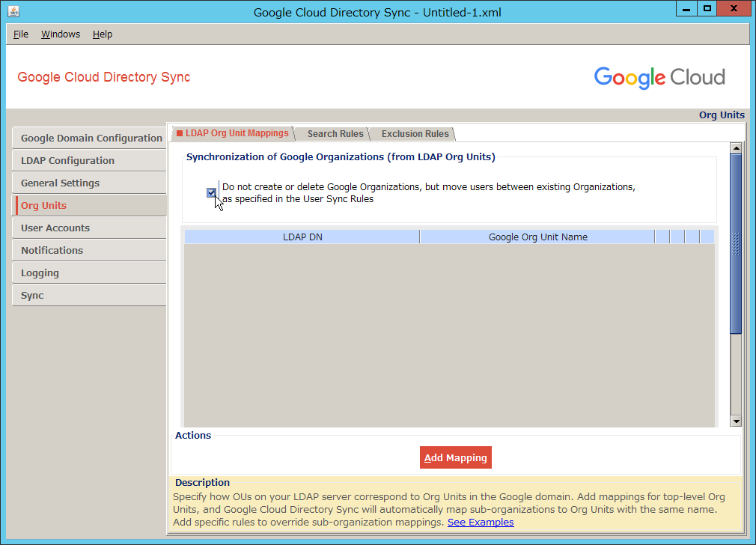Go to Google Domain Configuration section
The image size is (756, 545).
(x=90, y=138)
